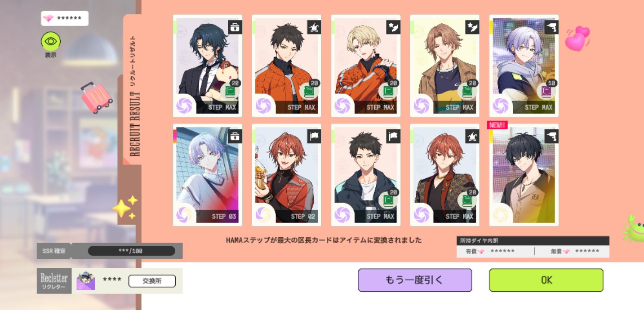Click the SSR確定 progress bar
The width and height of the screenshot is (644, 310).
click(131, 251)
